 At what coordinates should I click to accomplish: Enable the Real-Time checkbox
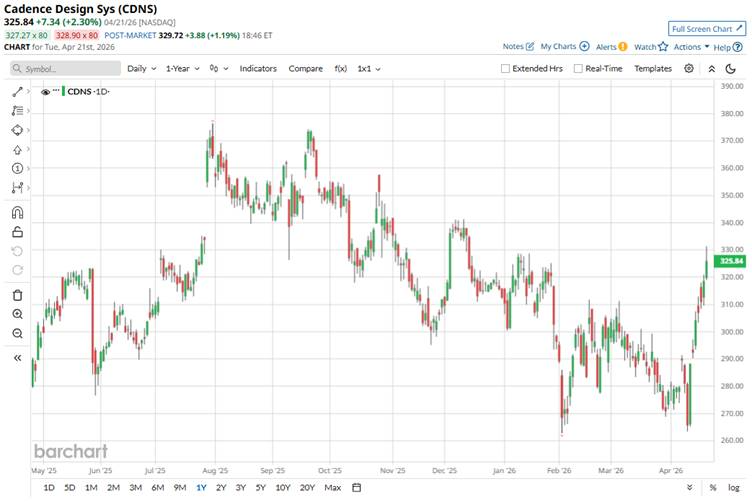tap(578, 69)
